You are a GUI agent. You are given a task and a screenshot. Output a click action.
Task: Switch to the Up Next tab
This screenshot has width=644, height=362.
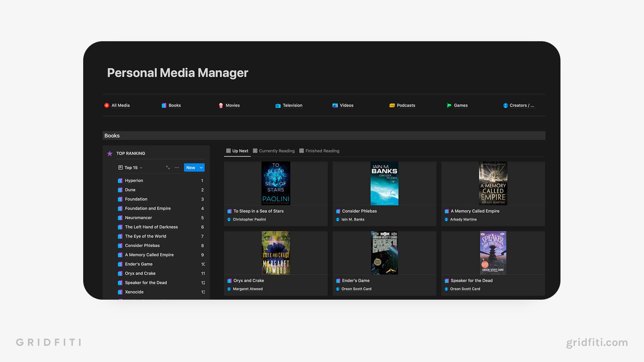tap(237, 151)
